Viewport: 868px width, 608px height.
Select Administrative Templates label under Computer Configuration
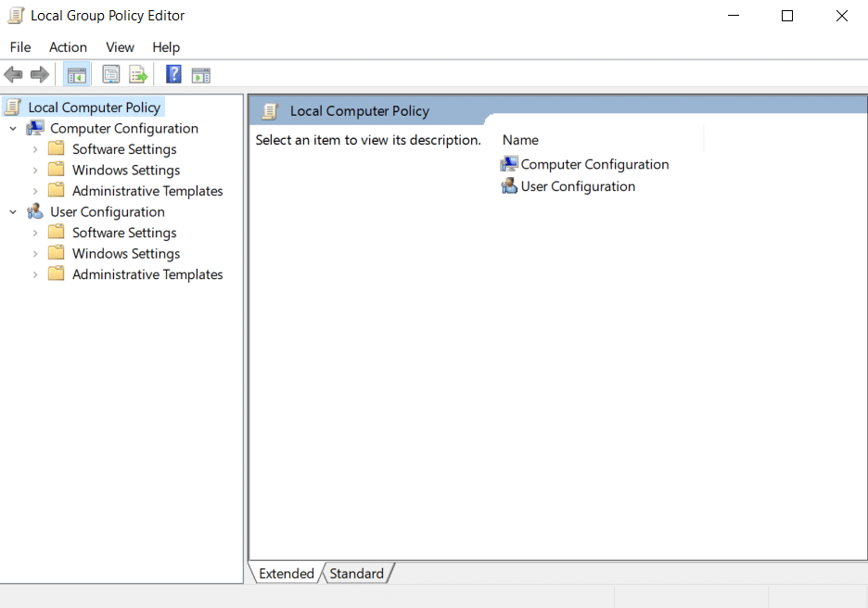(147, 191)
